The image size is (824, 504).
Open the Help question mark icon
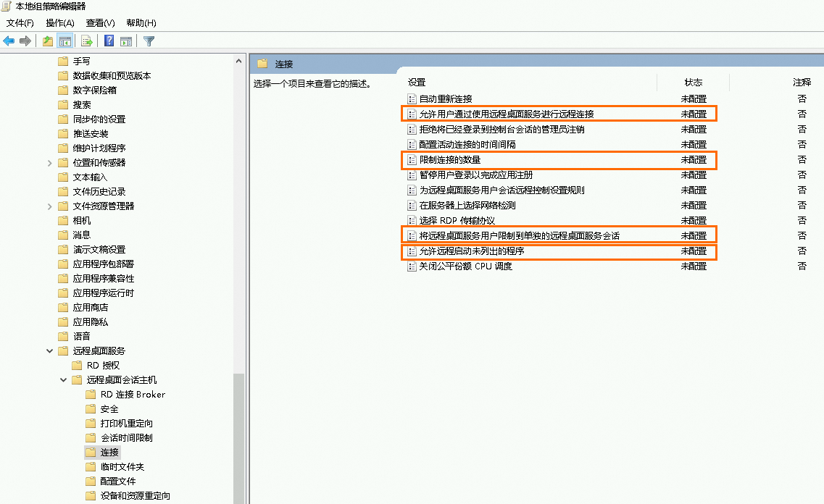point(109,41)
